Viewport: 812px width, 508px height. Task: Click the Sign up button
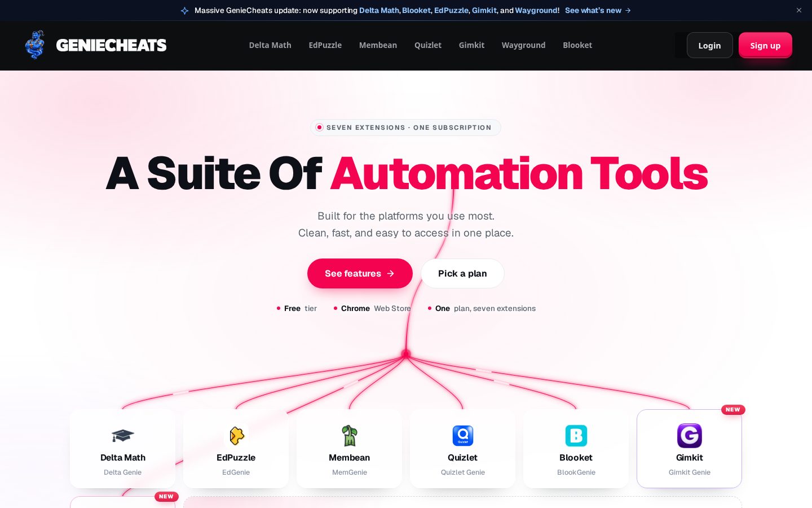(x=765, y=45)
